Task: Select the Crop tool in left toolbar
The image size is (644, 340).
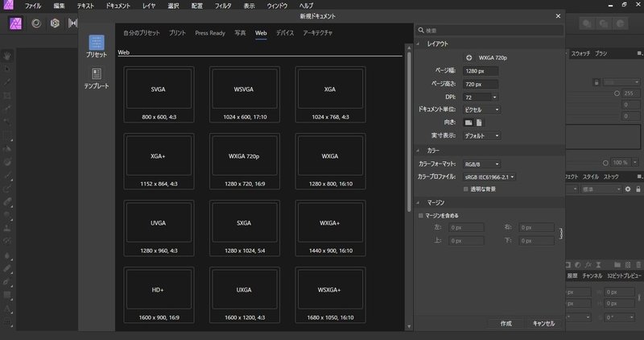Action: point(7,95)
